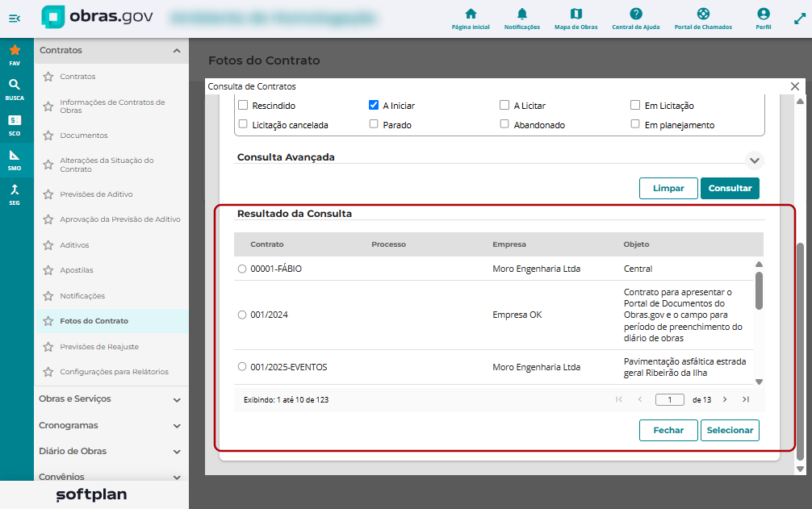The height and width of the screenshot is (509, 812).
Task: Favorite star next to Previsões de Aditivo
Action: pos(48,194)
